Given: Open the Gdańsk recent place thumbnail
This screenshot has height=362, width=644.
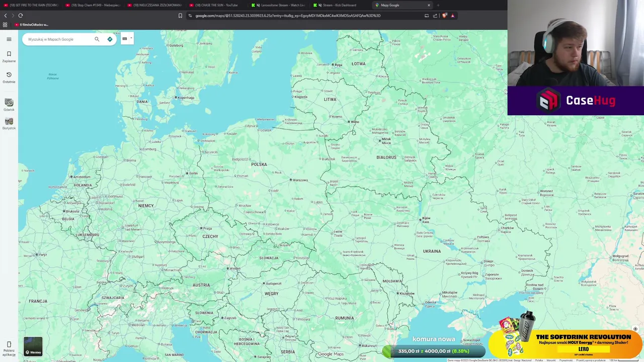Looking at the screenshot, I should [x=9, y=102].
